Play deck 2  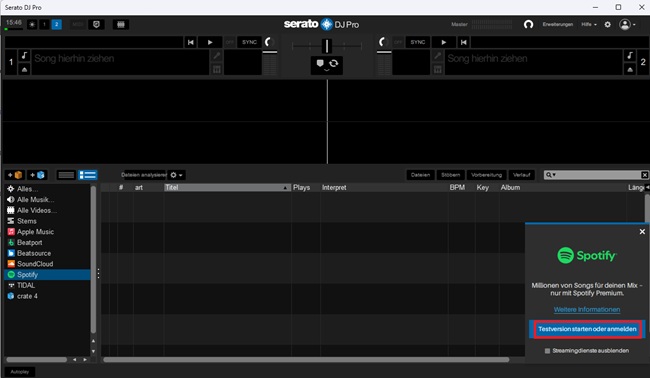444,42
